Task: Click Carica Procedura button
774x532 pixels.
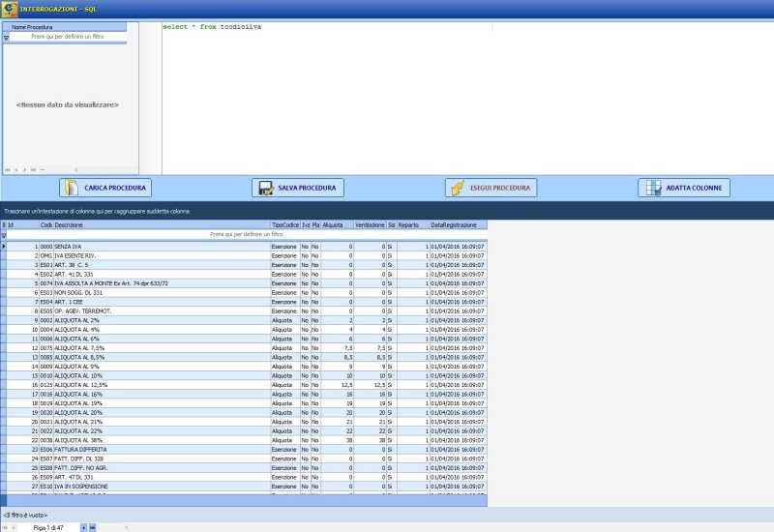Action: tap(105, 188)
